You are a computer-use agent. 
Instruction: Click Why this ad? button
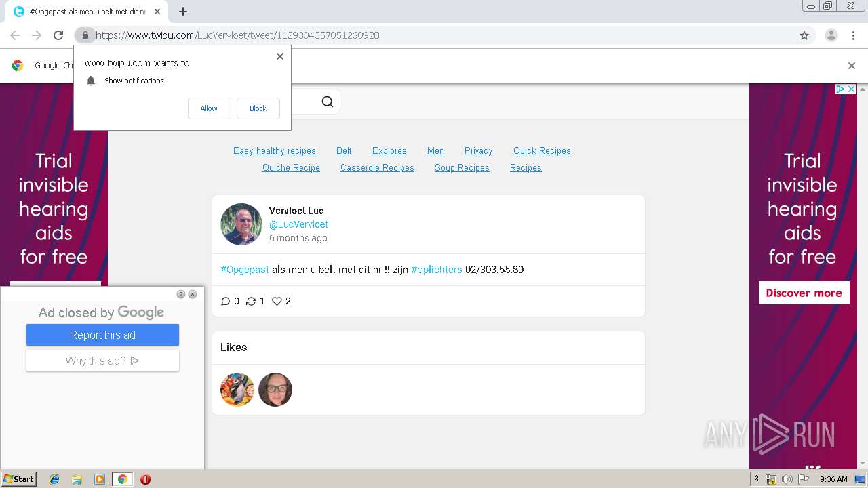point(102,361)
